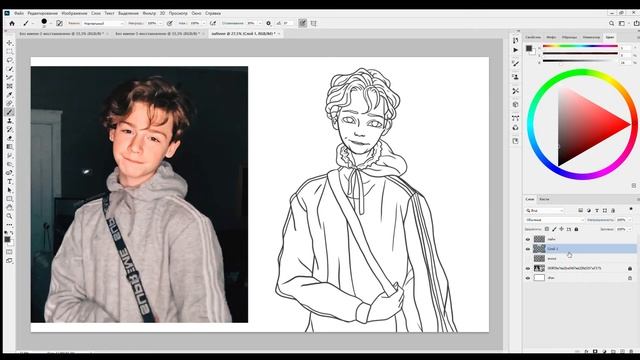The width and height of the screenshot is (640, 360).
Task: Switch to the Навигатор panel tab
Action: [x=591, y=37]
